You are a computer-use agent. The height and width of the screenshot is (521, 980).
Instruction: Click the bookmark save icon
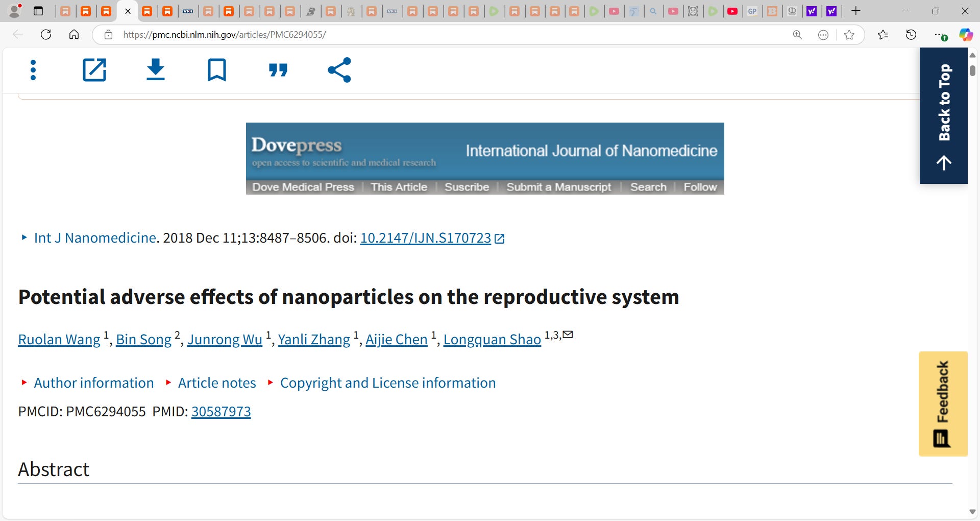(217, 70)
